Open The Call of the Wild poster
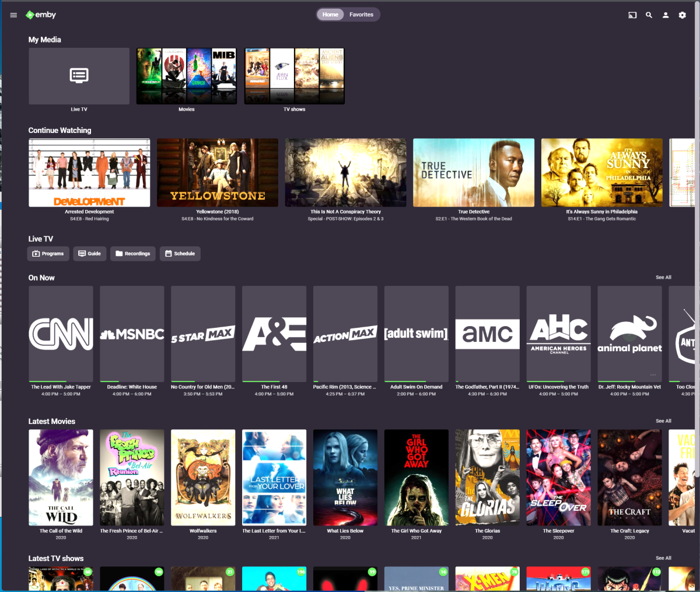700x592 pixels. [x=61, y=477]
